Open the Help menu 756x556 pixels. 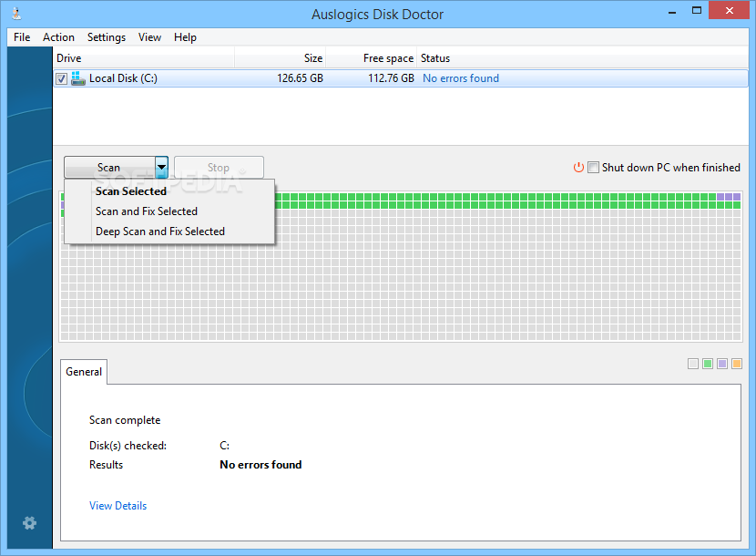click(x=185, y=37)
